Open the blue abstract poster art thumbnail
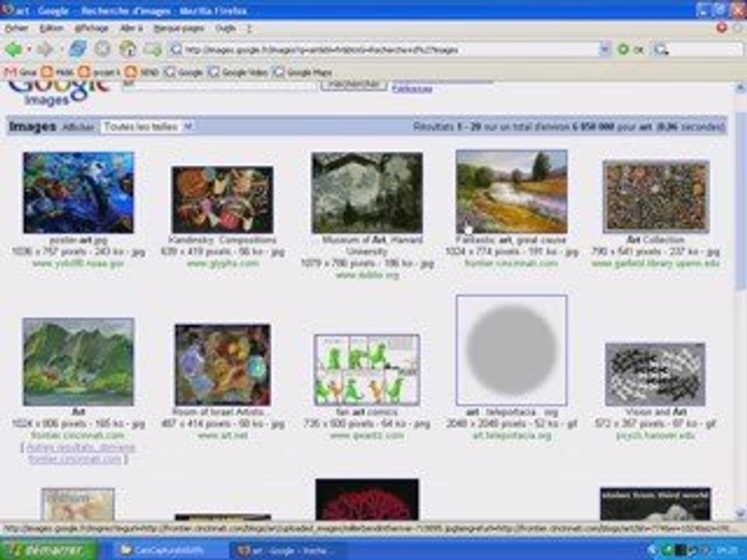This screenshot has height=560, width=747. (79, 192)
